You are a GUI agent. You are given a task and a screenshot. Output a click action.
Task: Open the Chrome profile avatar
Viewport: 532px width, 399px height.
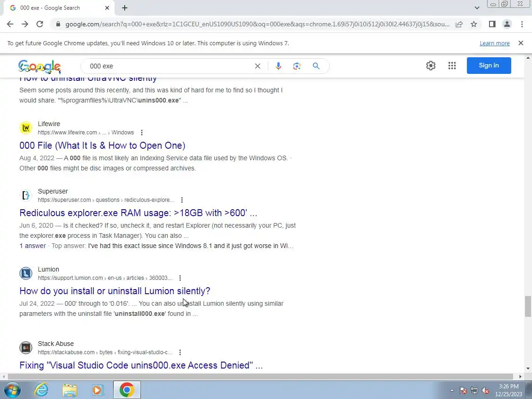tap(507, 24)
